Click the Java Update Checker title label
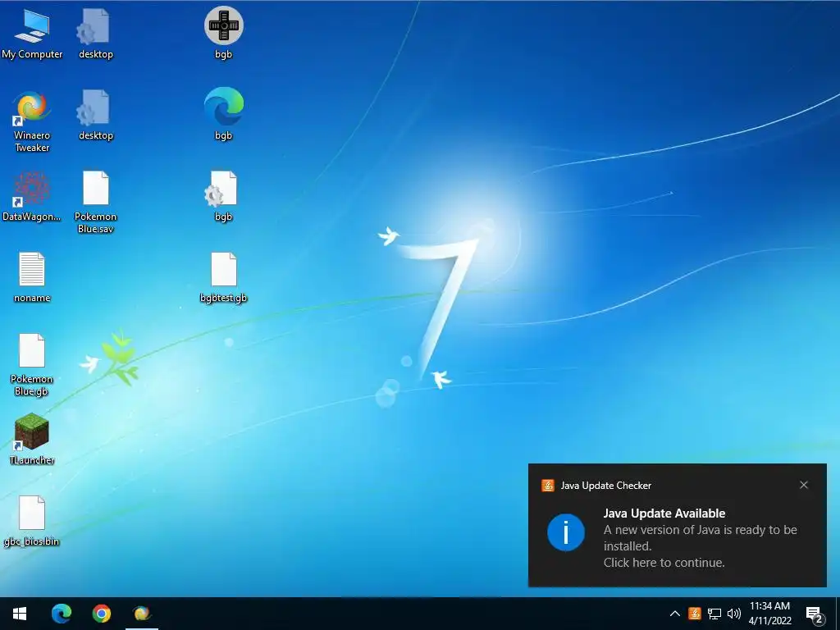The height and width of the screenshot is (630, 840). (606, 486)
